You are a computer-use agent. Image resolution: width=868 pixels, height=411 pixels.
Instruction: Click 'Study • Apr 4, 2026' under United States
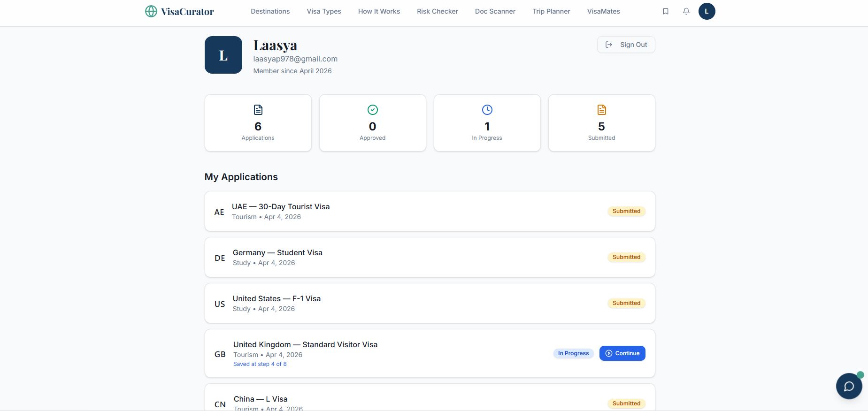point(264,309)
